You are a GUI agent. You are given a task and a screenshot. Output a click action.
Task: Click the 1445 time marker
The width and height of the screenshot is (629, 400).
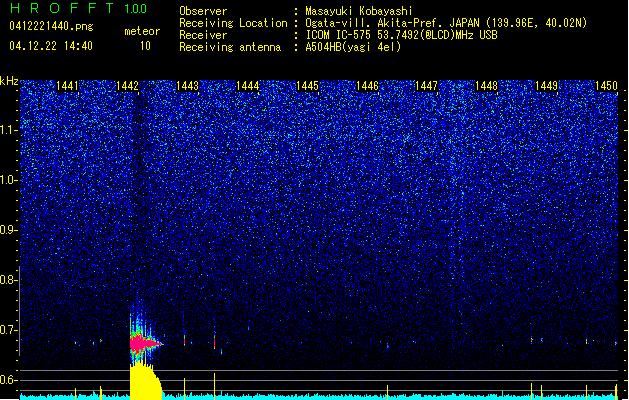[307, 86]
